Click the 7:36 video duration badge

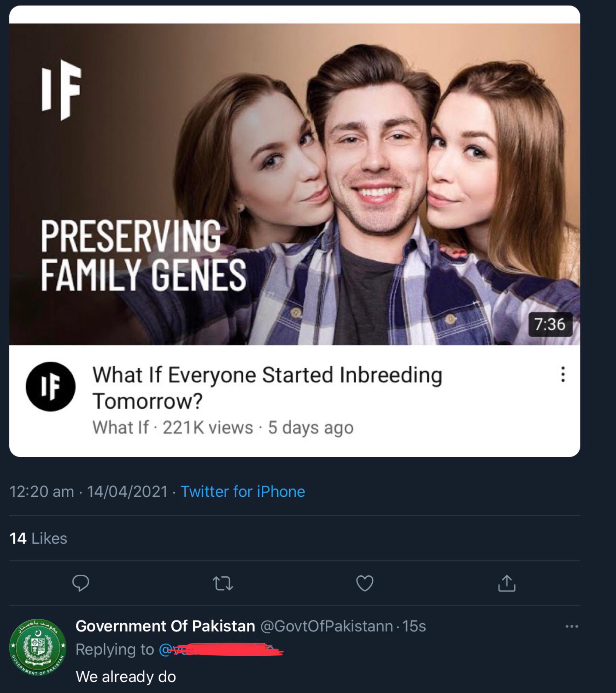(550, 324)
